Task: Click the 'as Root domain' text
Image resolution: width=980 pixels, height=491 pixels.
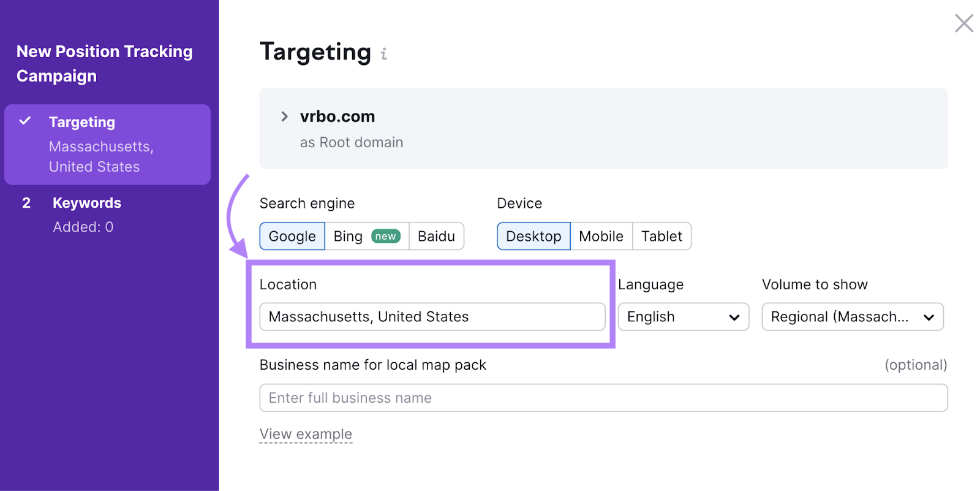Action: coord(352,142)
